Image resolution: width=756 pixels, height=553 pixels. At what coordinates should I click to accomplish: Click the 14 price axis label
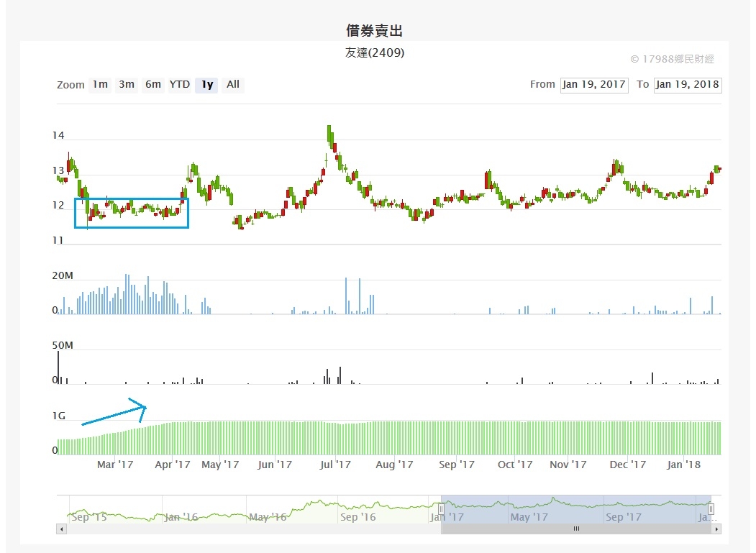point(58,135)
